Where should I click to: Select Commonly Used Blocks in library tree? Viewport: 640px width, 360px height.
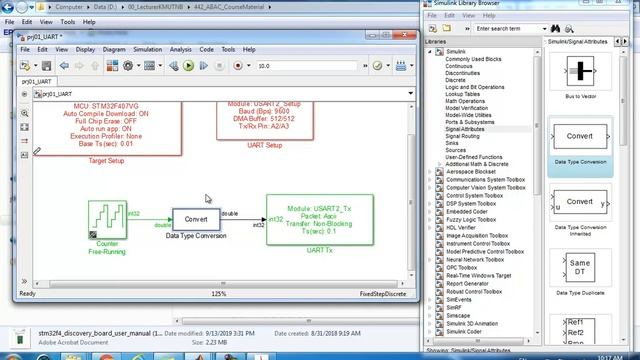coord(473,59)
